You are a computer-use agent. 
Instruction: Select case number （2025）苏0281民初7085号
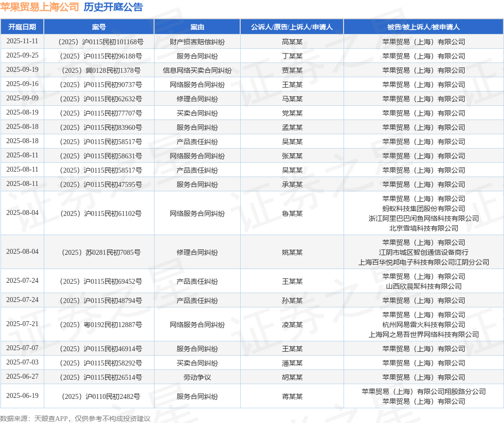coord(99,252)
